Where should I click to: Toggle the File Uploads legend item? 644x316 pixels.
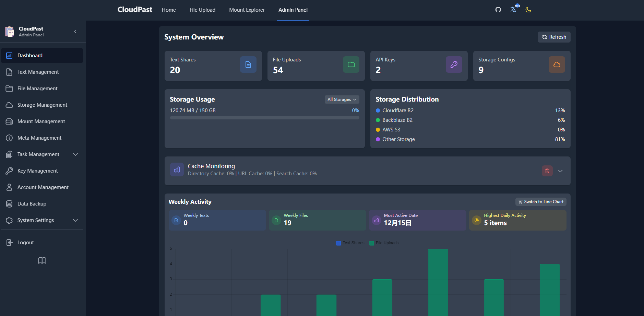click(x=384, y=243)
